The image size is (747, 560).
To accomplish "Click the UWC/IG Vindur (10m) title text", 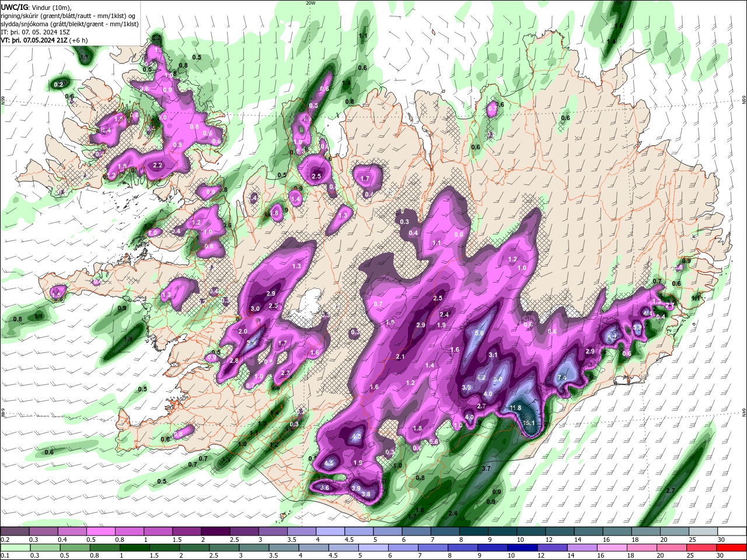I will click(36, 7).
